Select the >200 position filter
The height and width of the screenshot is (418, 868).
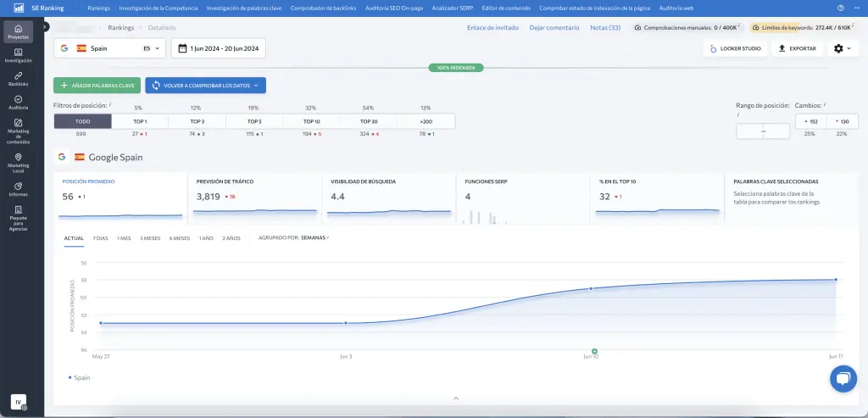[426, 121]
